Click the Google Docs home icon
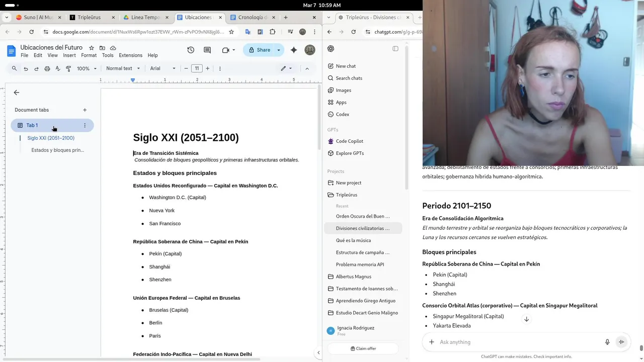The image size is (644, 362). point(11,51)
